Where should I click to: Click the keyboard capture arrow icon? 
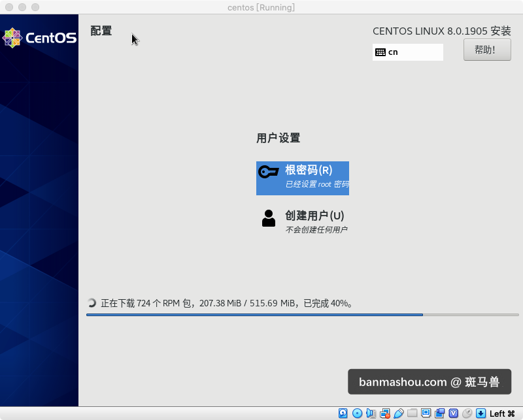tap(481, 413)
